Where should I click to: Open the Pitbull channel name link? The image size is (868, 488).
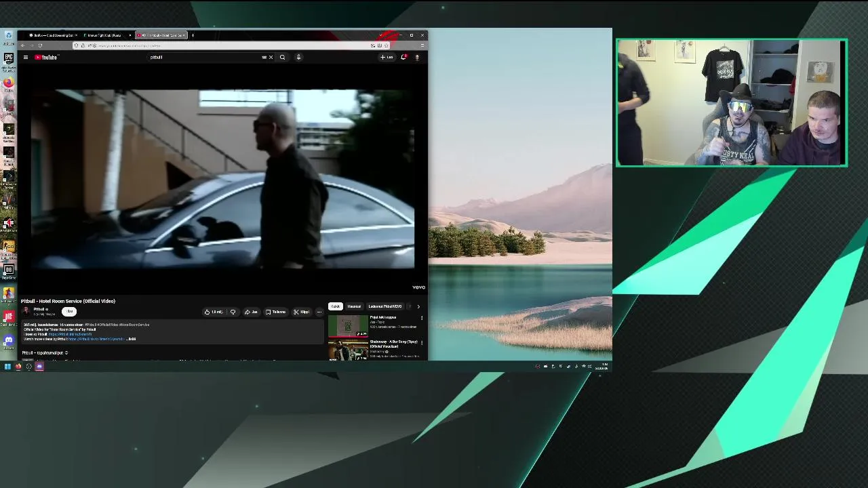pos(39,309)
